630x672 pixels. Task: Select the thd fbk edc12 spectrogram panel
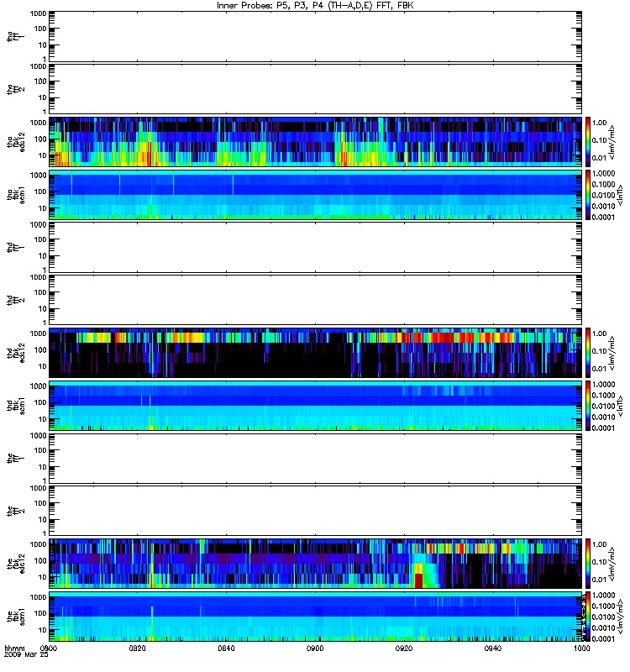315,353
